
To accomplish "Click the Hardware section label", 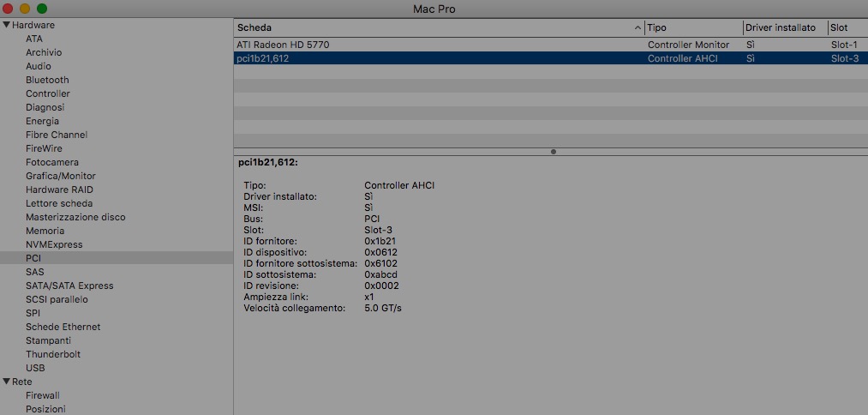I will 33,25.
